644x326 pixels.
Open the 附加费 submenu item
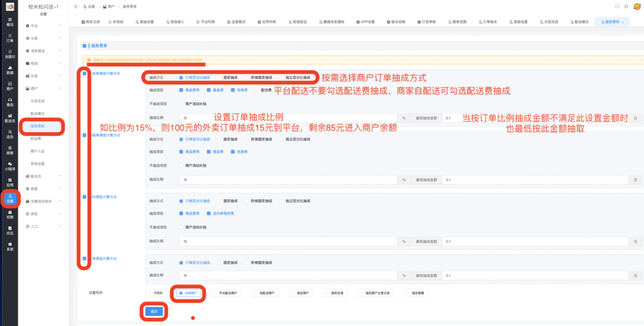coord(36,138)
